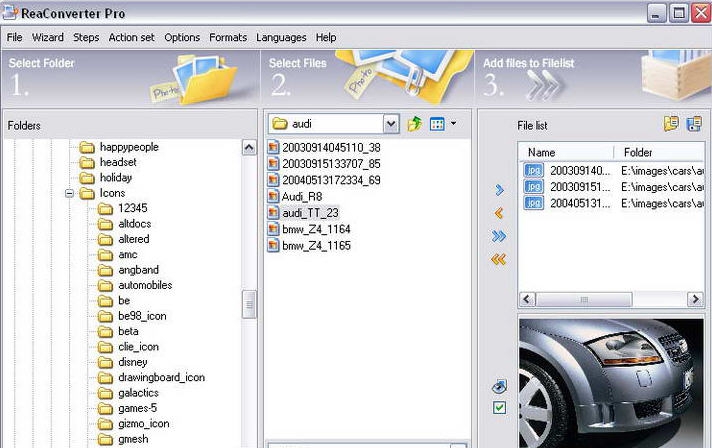Open the Languages menu
This screenshot has height=448, width=712.
[x=281, y=37]
